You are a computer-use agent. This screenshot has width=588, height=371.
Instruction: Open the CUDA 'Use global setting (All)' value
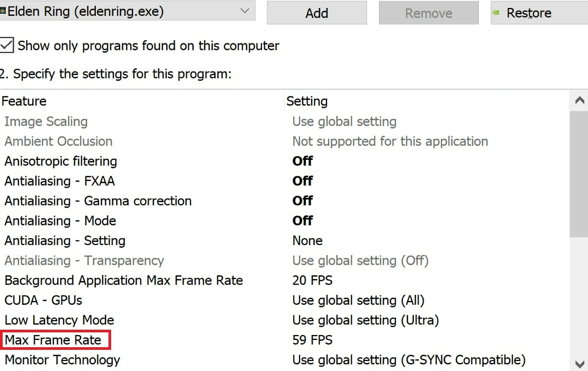click(358, 301)
